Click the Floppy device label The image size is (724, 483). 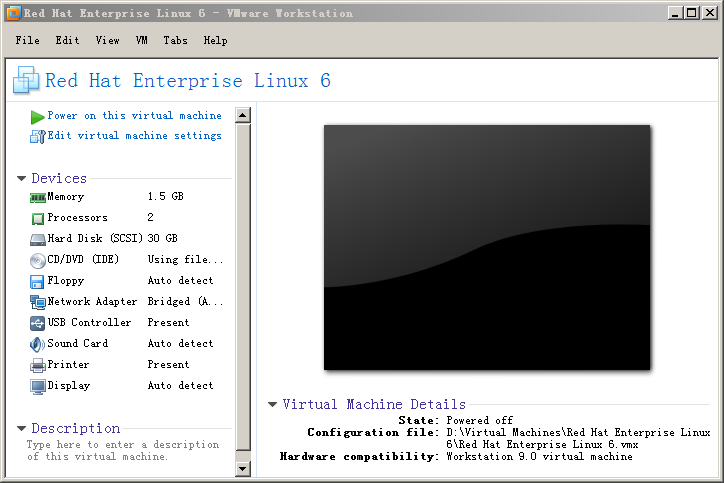(66, 281)
